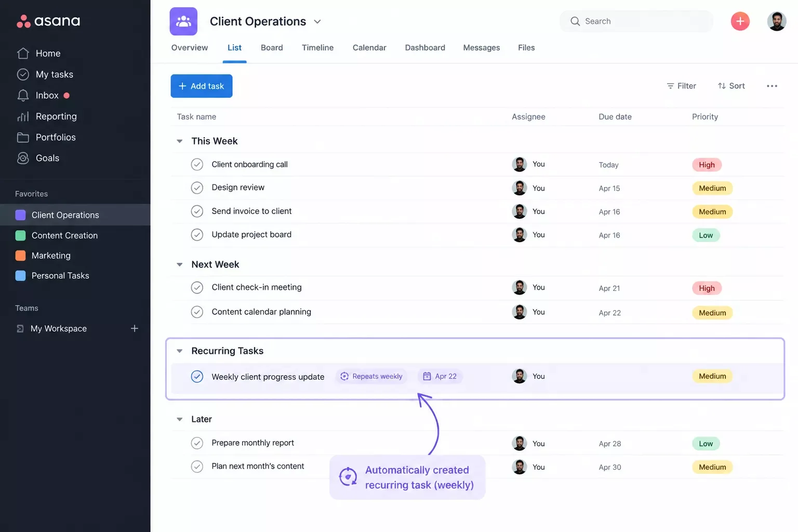Viewport: 798px width, 532px height.
Task: Click Low priority tag on Update project board
Action: point(706,235)
